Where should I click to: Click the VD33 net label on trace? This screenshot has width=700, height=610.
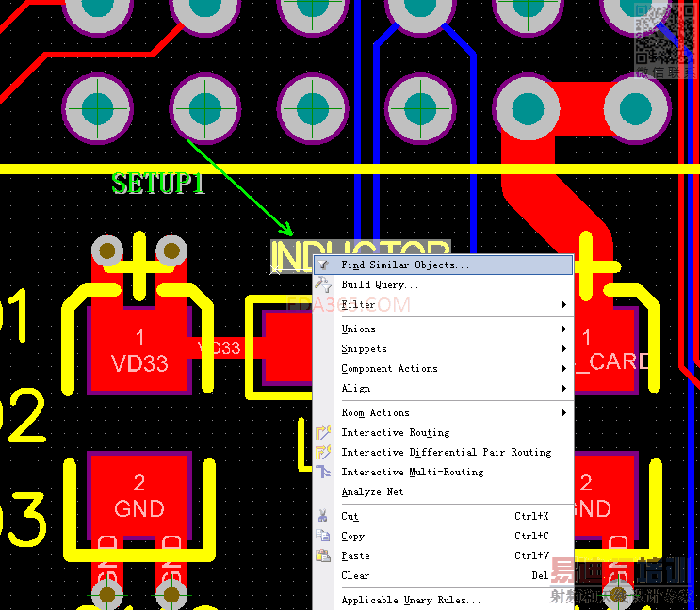pos(220,347)
